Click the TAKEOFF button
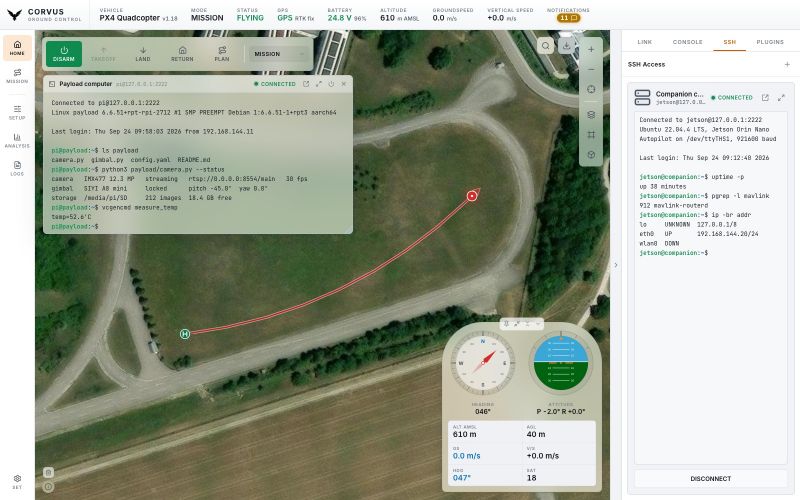This screenshot has height=500, width=800. (x=103, y=54)
